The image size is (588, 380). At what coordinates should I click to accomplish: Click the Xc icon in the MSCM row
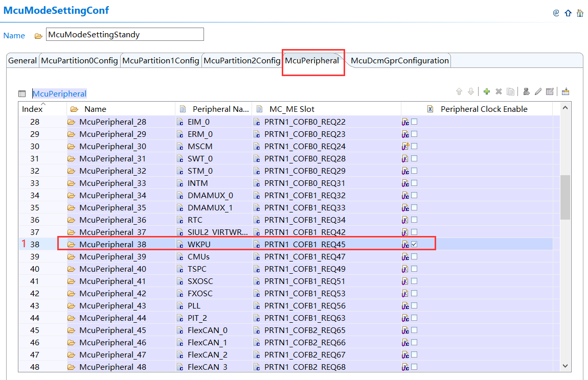[x=405, y=146]
